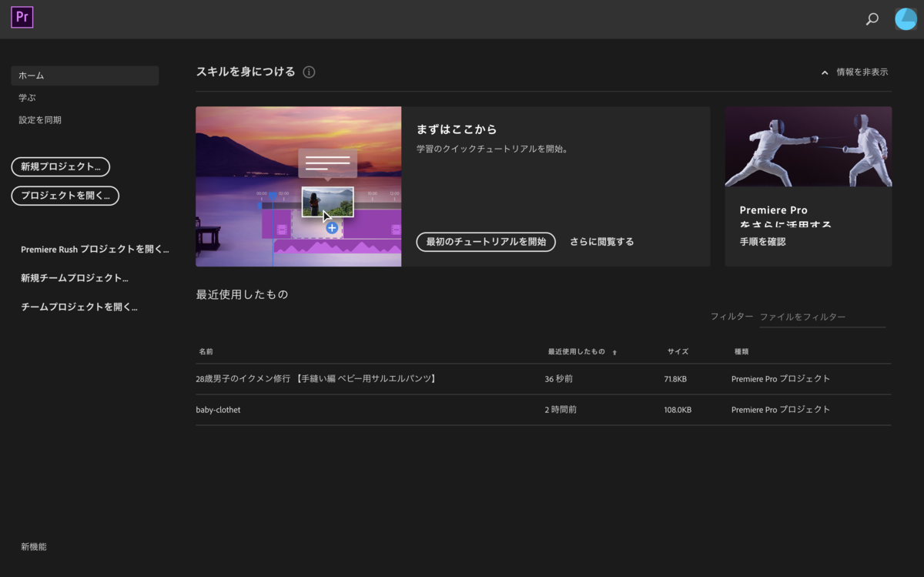Start tutorial with 最初のチュートリアルを開始 button
This screenshot has height=577, width=924.
click(x=486, y=242)
